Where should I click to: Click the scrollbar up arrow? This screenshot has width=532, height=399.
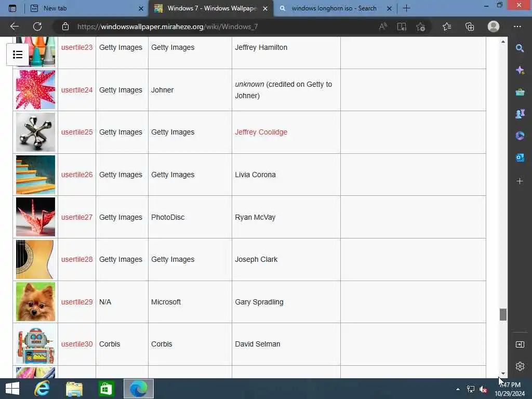[x=503, y=42]
